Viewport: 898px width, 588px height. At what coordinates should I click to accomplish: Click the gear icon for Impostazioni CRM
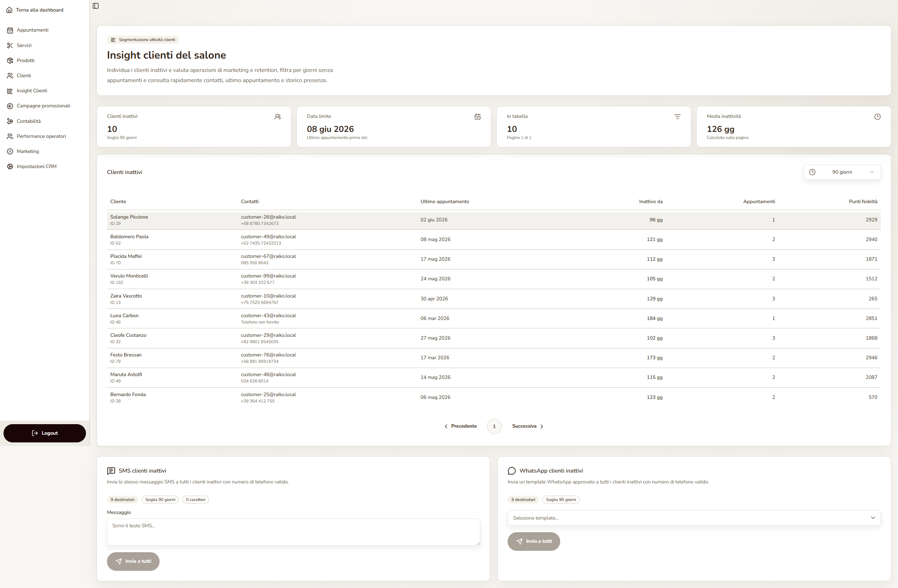click(x=10, y=166)
